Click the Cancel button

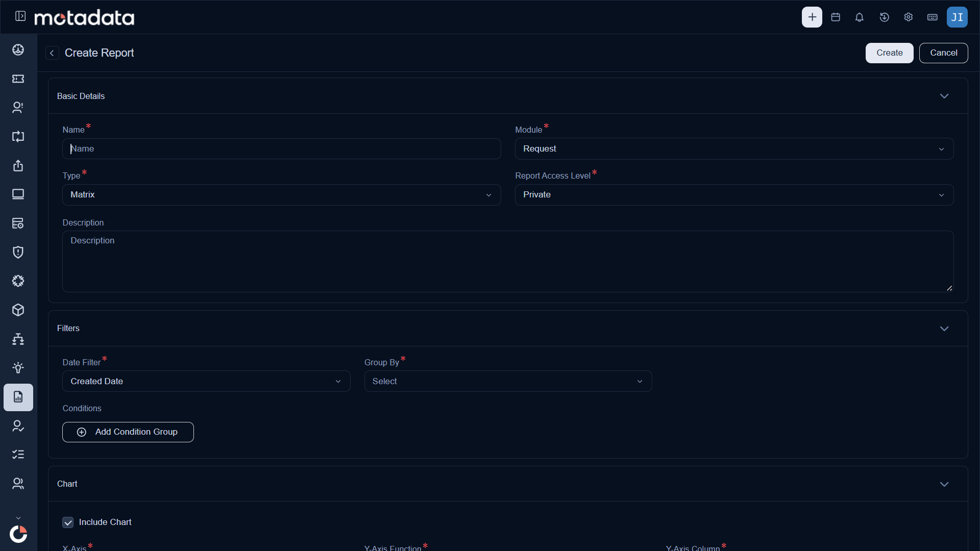click(943, 53)
